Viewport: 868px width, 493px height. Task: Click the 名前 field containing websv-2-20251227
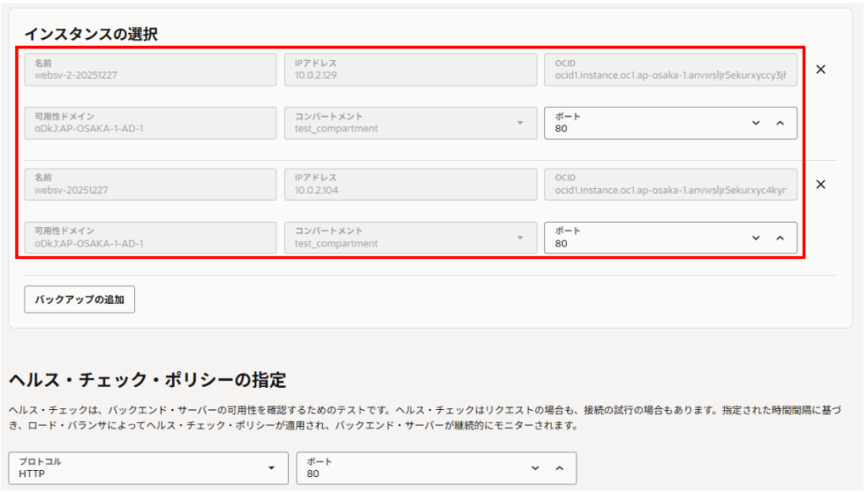[x=150, y=69]
